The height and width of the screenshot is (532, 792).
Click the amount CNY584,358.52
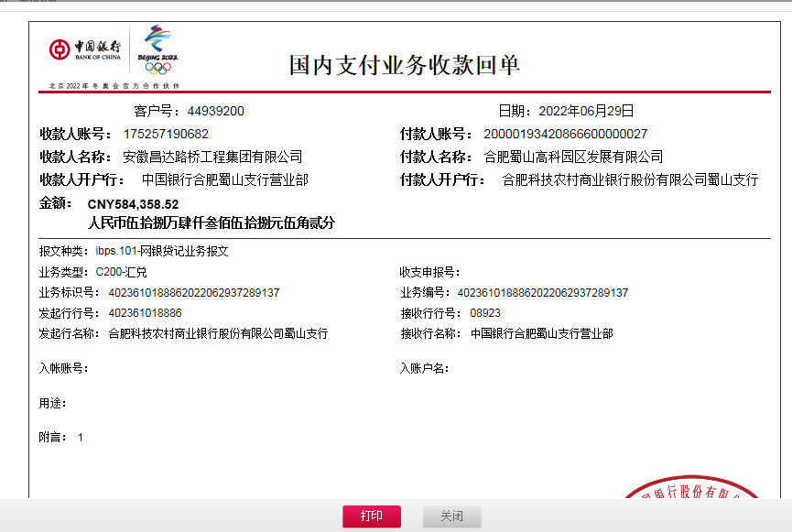point(133,204)
